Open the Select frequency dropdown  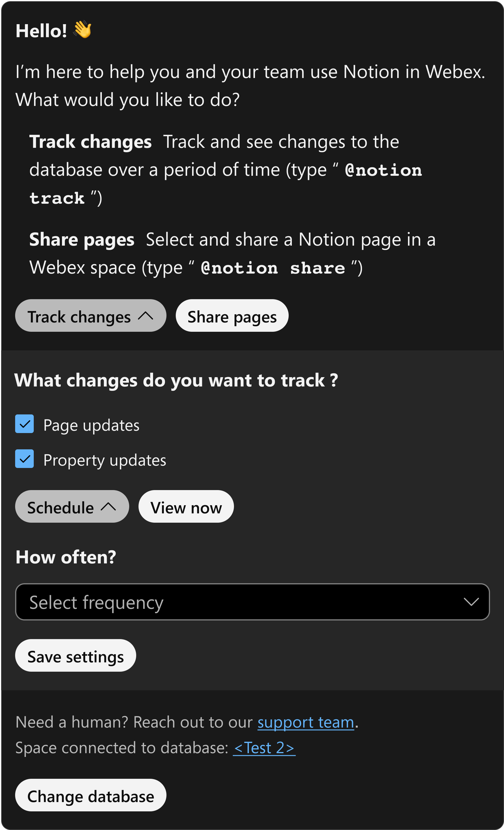[x=252, y=602]
